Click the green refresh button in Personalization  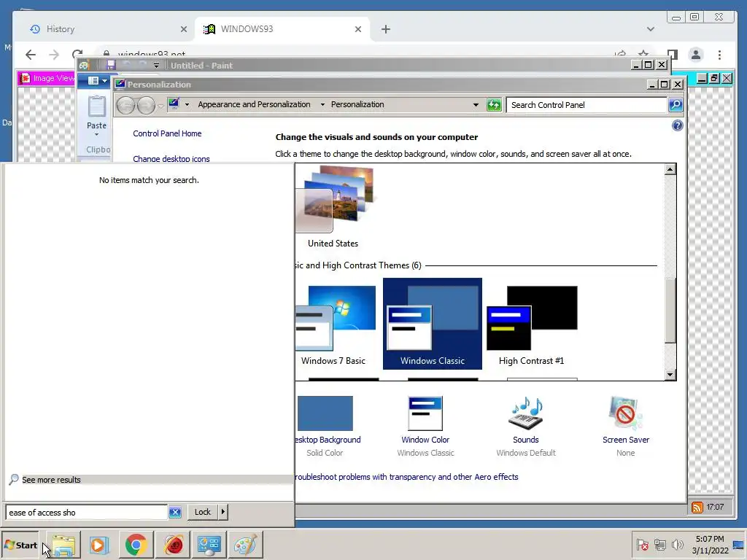point(494,105)
